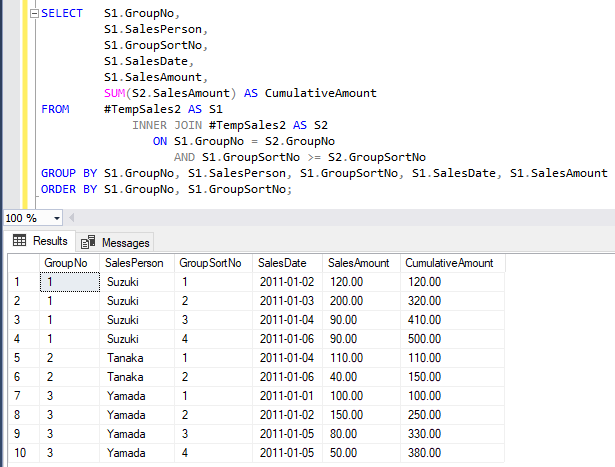Select the 2011-01-06 date cell in row 6
This screenshot has height=467, width=615.
pos(286,377)
